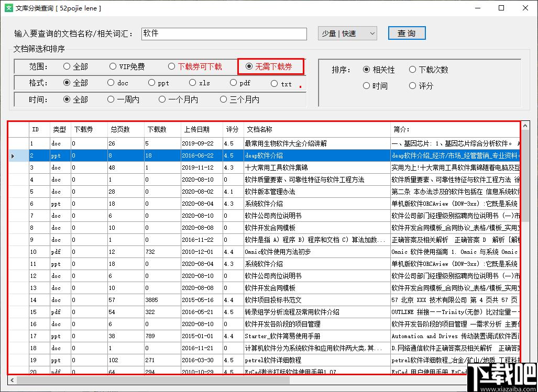This screenshot has height=392, width=538.
Task: Limit time to 一周内
Action: pyautogui.click(x=123, y=99)
